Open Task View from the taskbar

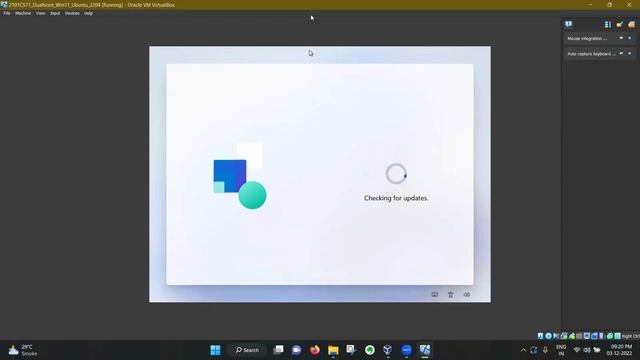[278, 350]
